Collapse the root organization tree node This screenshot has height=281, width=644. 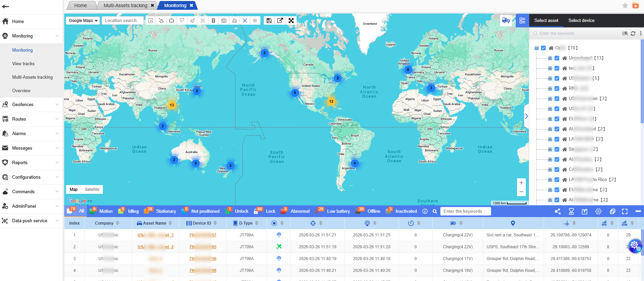pos(537,48)
